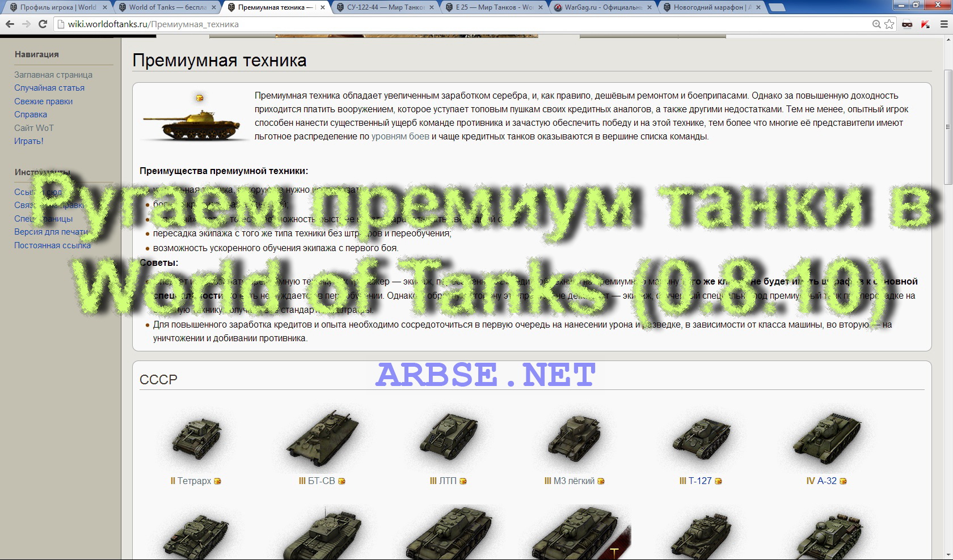Switch to the 'Профиль игрока' tab

[58, 7]
